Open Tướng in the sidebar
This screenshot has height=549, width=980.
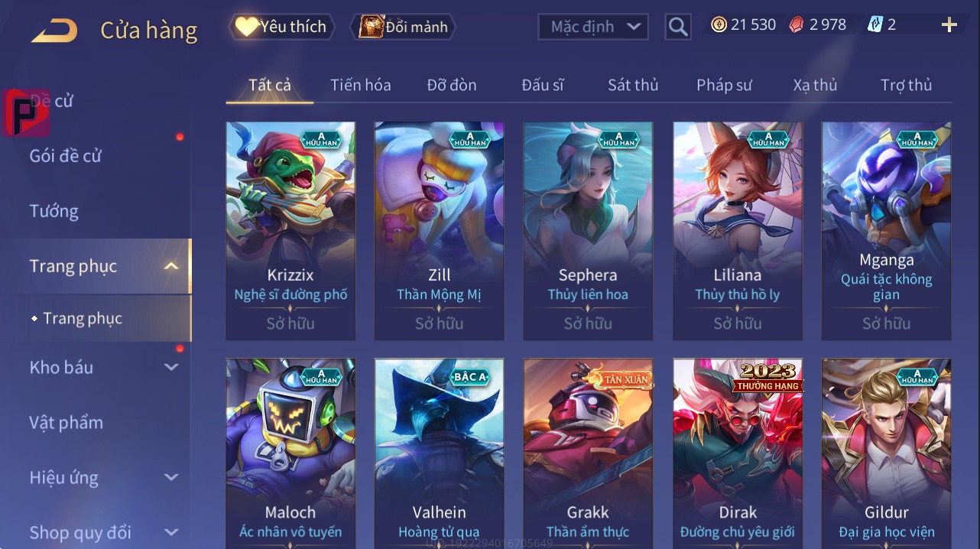coord(54,211)
